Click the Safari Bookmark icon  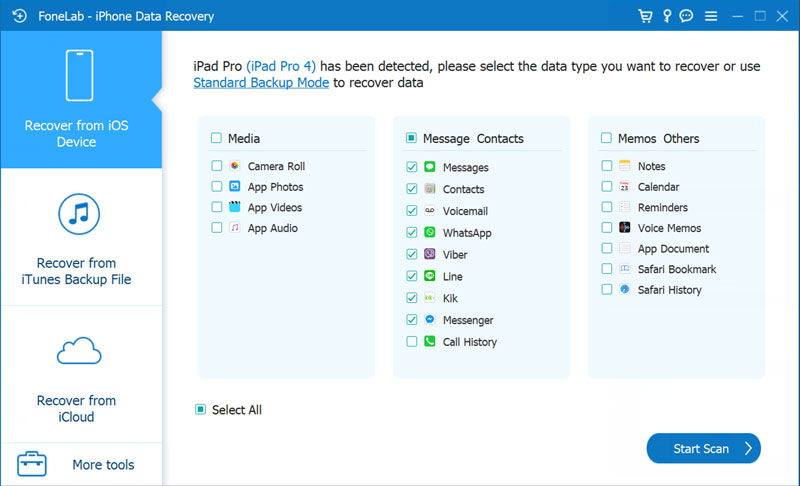pyautogui.click(x=624, y=268)
